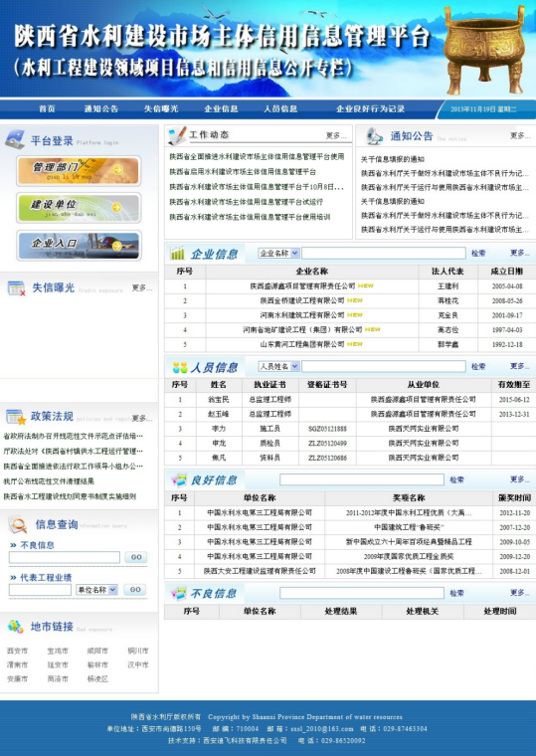This screenshot has width=536, height=756.
Task: Click 更多 link in 工作动态 panel
Action: click(336, 135)
